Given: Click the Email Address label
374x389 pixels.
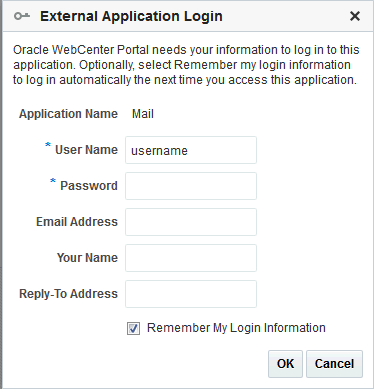Looking at the screenshot, I should click(77, 222).
